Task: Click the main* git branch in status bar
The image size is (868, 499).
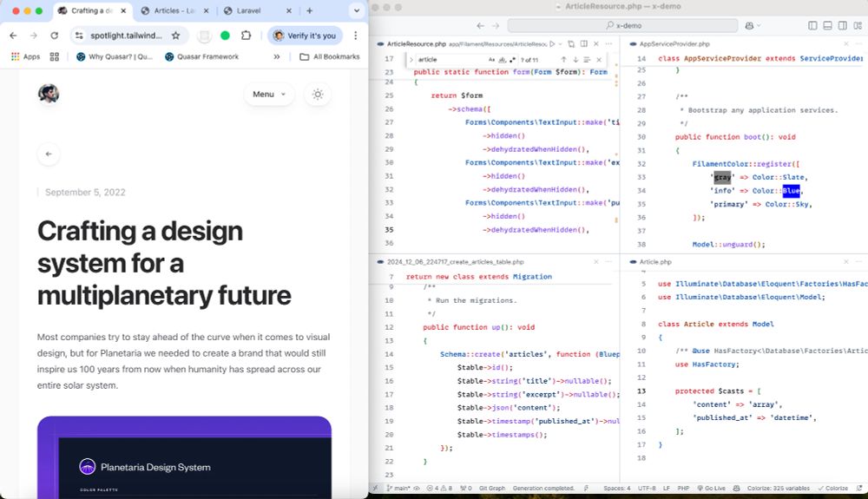Action: tap(398, 488)
